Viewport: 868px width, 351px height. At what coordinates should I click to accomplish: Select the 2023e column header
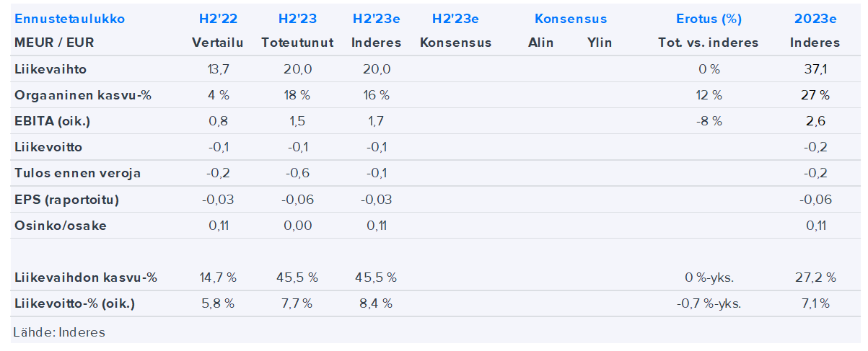click(815, 19)
